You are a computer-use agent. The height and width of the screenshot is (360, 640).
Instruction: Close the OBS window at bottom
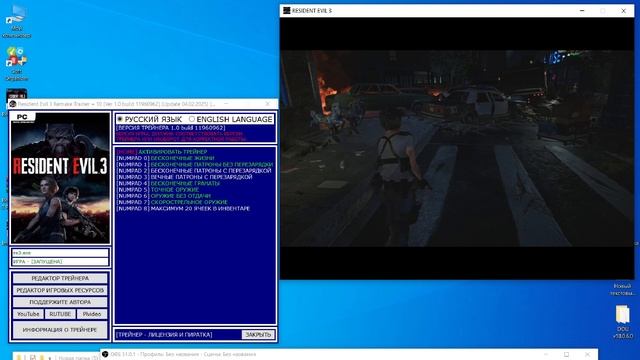point(587,354)
